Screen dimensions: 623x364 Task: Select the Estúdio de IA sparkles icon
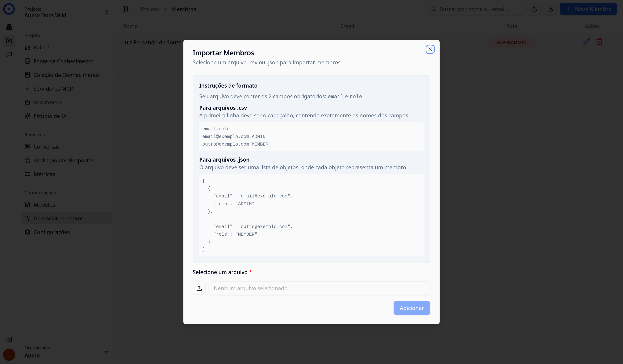pos(28,116)
